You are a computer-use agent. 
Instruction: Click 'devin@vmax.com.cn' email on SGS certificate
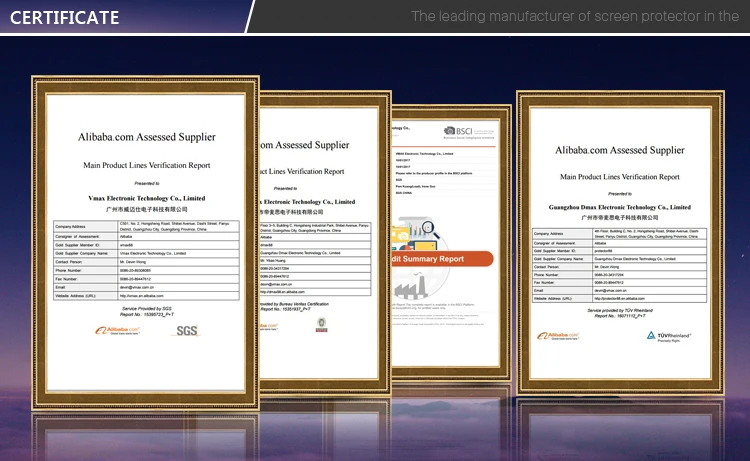point(137,287)
